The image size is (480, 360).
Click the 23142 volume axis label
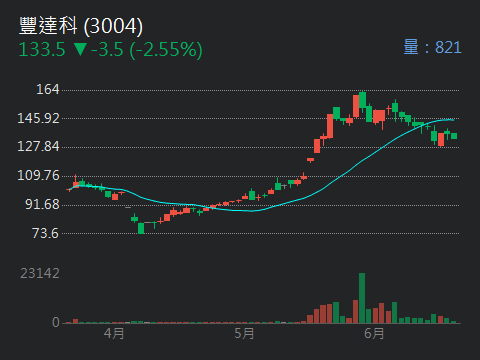pos(40,274)
